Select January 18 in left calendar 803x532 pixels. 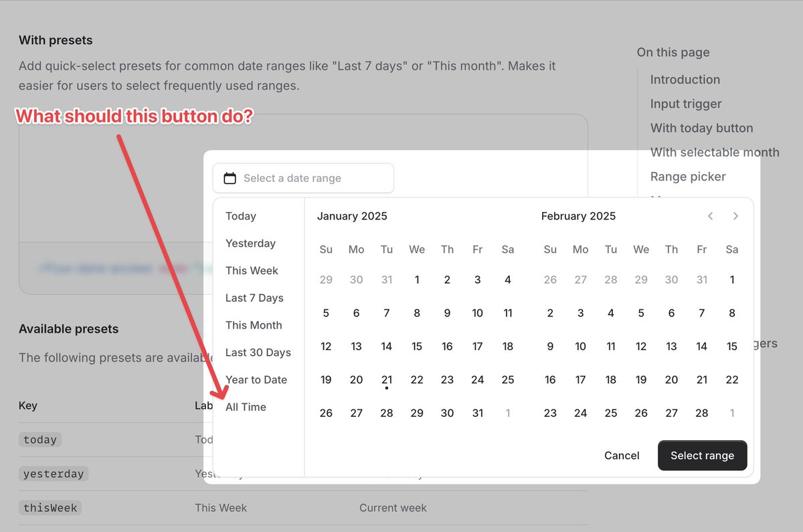[x=508, y=346]
